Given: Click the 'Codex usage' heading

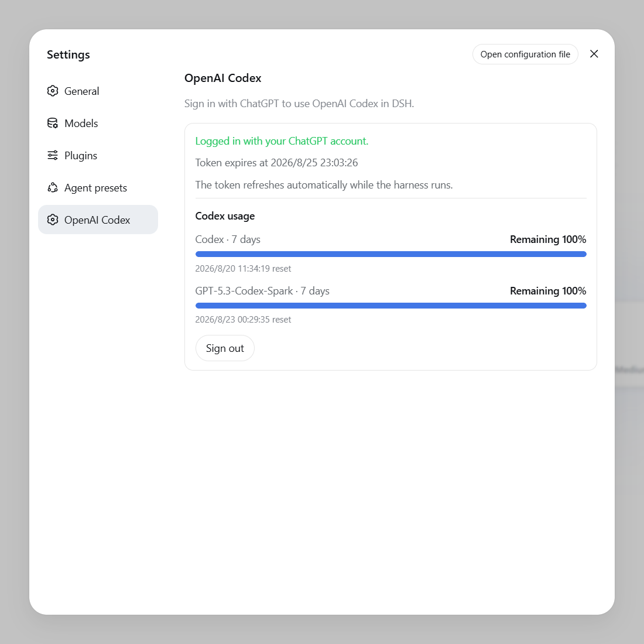Looking at the screenshot, I should tap(225, 216).
